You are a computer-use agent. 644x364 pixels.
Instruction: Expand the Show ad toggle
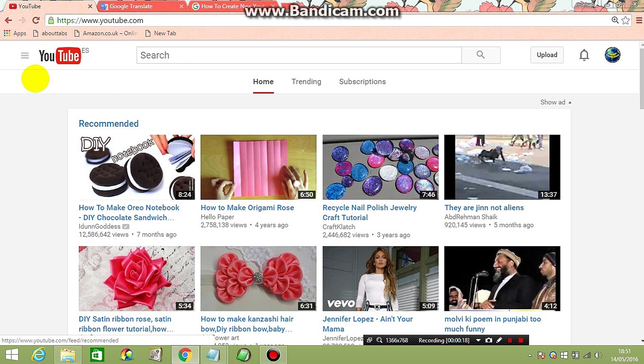(x=556, y=102)
